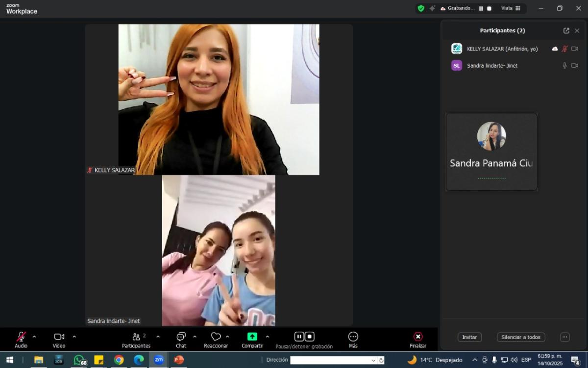
Task: Click the Invitar button
Action: 469,337
